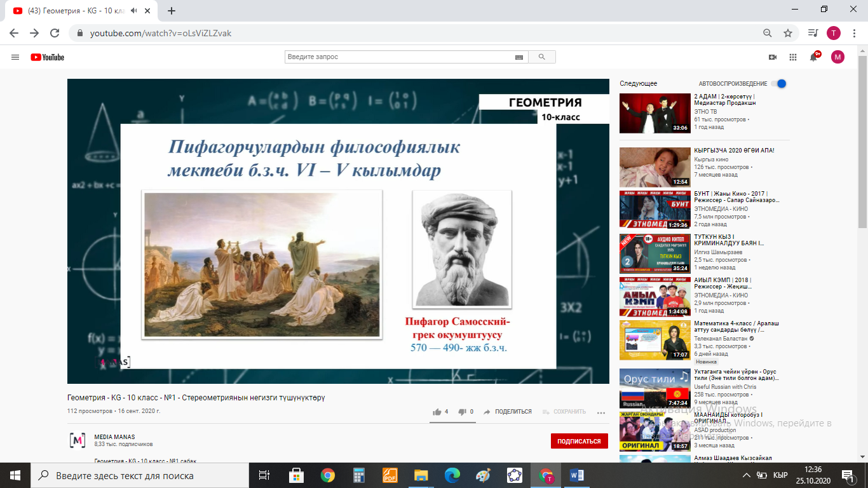
Task: Toggle the Автовоспроизведение switch
Action: click(779, 83)
